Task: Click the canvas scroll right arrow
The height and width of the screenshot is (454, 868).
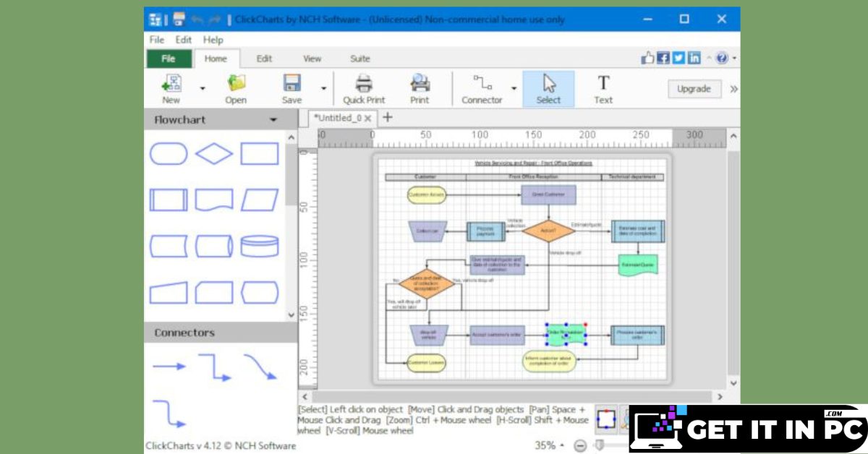Action: (x=720, y=397)
